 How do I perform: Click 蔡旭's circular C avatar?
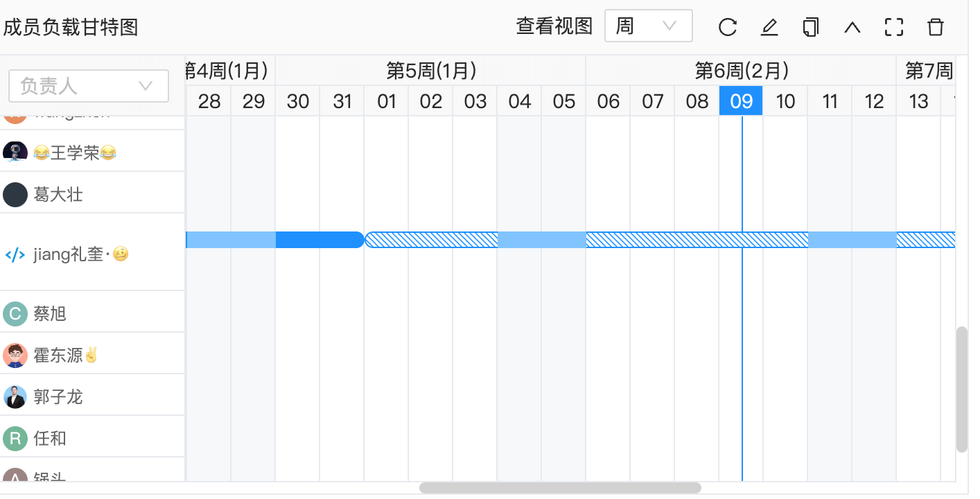pos(15,313)
